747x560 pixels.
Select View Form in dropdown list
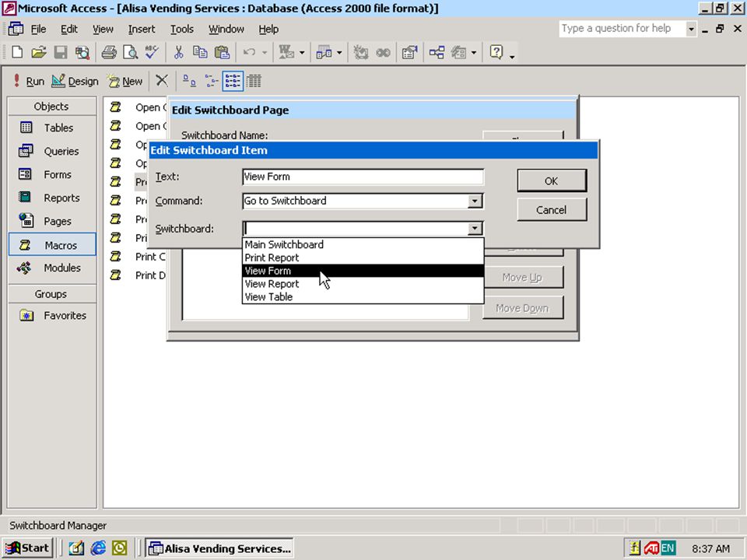pos(363,271)
